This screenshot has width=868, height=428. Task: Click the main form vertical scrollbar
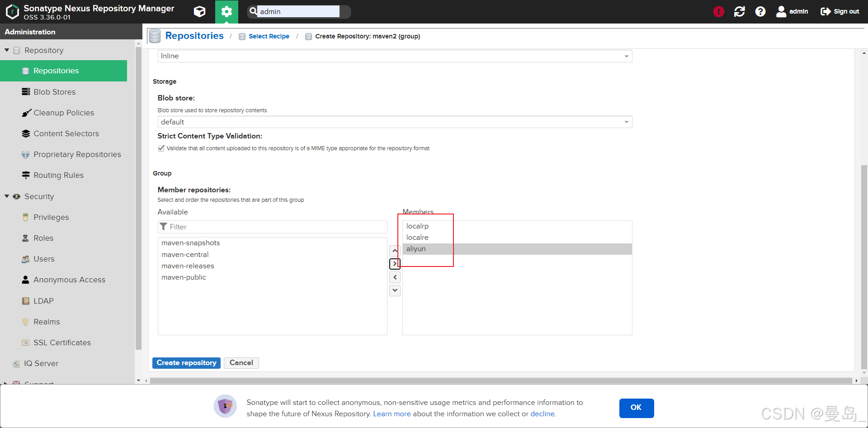pyautogui.click(x=864, y=267)
